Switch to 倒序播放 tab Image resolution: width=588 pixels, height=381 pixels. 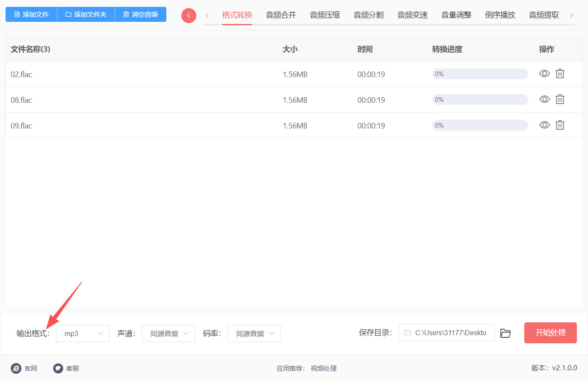pos(500,15)
